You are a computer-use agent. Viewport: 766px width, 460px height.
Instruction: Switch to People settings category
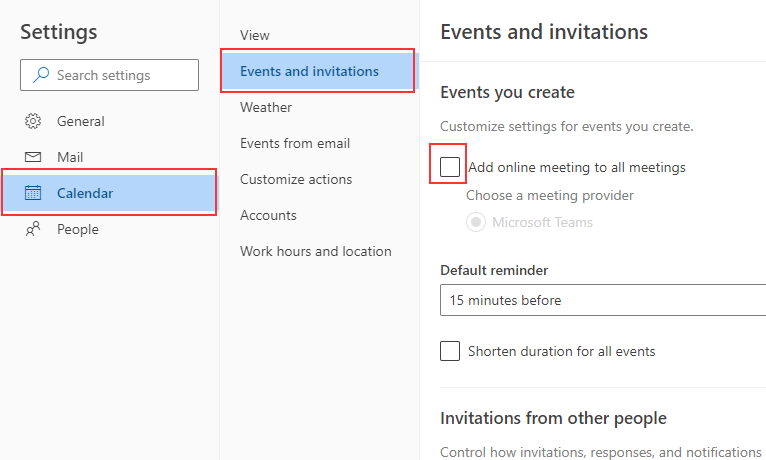[x=77, y=229]
